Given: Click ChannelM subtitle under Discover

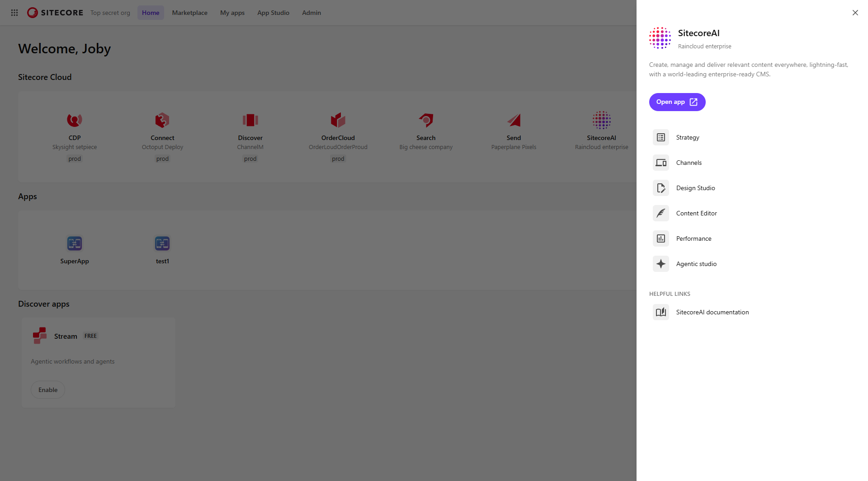Looking at the screenshot, I should 250,147.
